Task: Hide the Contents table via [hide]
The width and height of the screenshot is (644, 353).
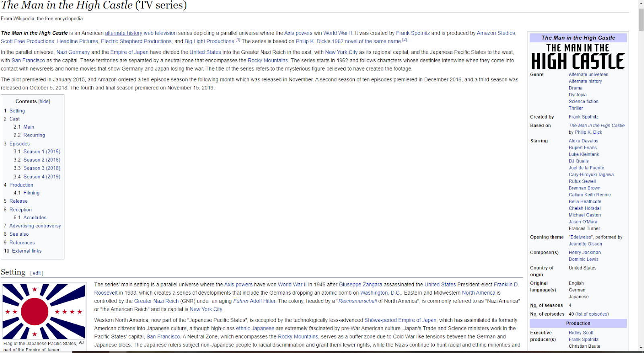Action: click(x=44, y=102)
